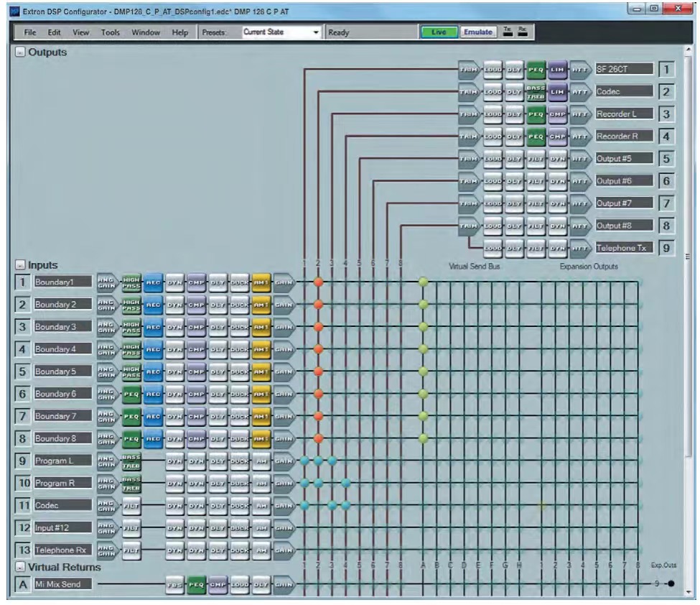This screenshot has height=605, width=700.
Task: Open the CMP compressor block on Boundary 7
Action: click(196, 416)
